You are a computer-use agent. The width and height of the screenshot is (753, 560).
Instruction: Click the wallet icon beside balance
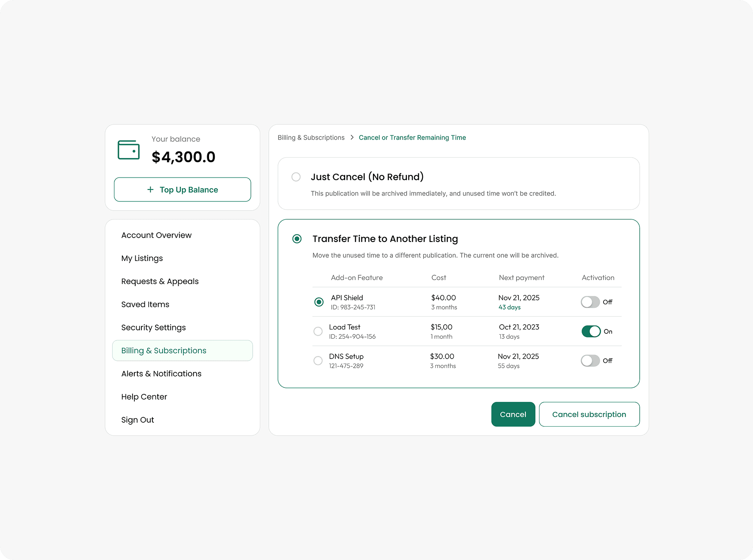point(129,150)
